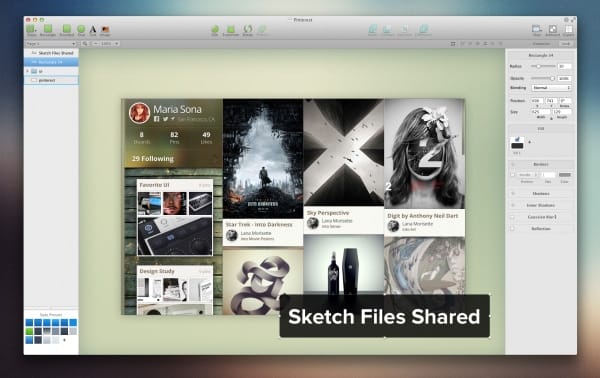The image size is (600, 378).
Task: Click the button right of Distribute
Action: click(566, 44)
